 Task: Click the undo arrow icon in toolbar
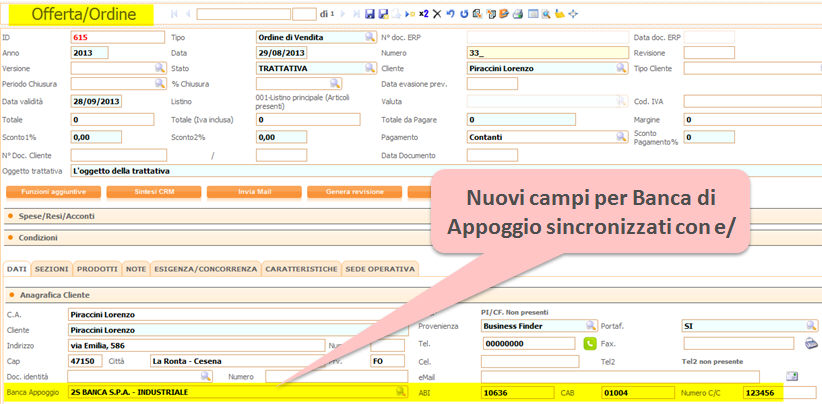[450, 15]
